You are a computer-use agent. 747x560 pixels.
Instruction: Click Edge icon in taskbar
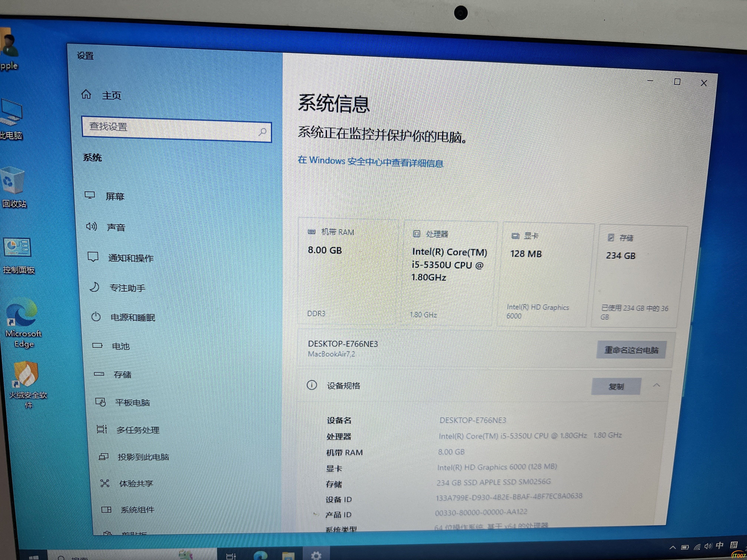click(260, 555)
